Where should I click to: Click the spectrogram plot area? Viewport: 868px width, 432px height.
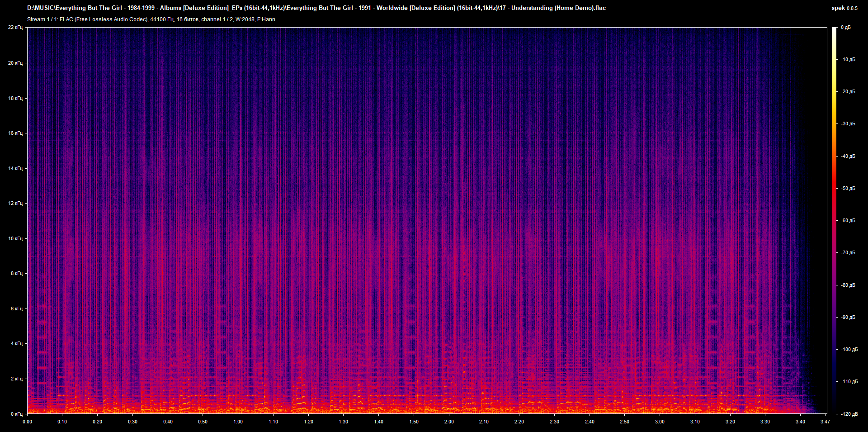pos(427,220)
